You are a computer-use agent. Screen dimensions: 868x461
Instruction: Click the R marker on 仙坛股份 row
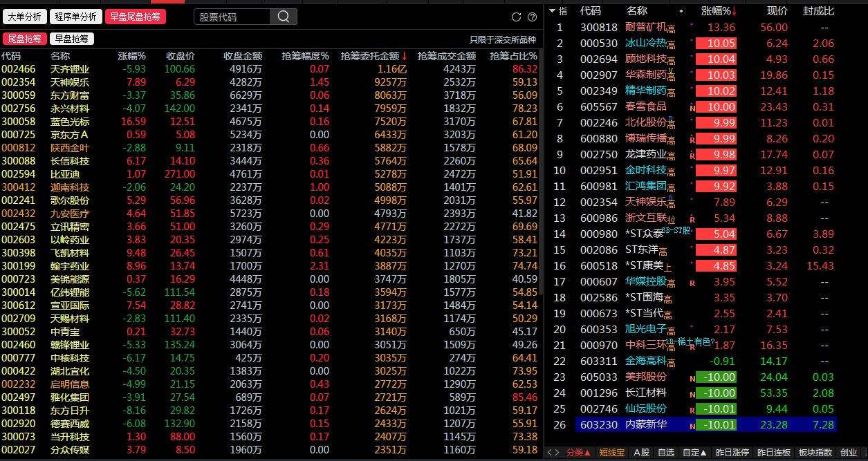(x=692, y=411)
